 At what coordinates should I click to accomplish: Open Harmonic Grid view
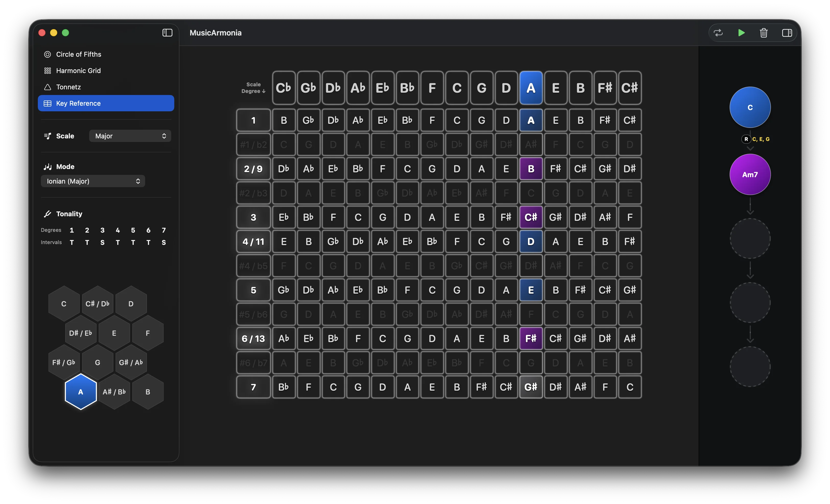point(106,71)
